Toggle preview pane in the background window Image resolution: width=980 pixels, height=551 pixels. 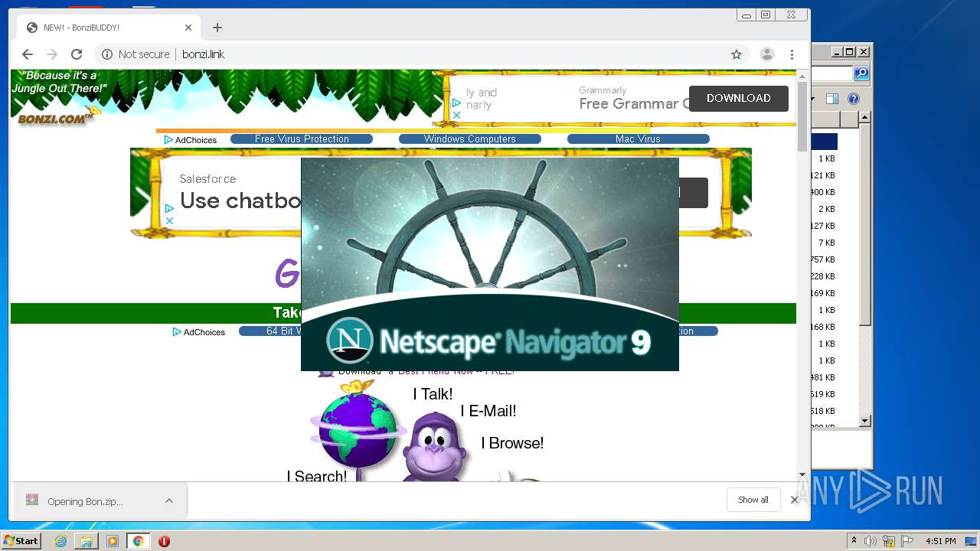point(832,99)
